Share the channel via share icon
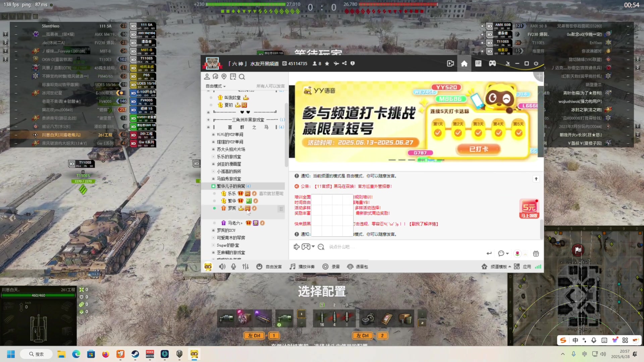The height and width of the screenshot is (362, 644). [x=344, y=63]
